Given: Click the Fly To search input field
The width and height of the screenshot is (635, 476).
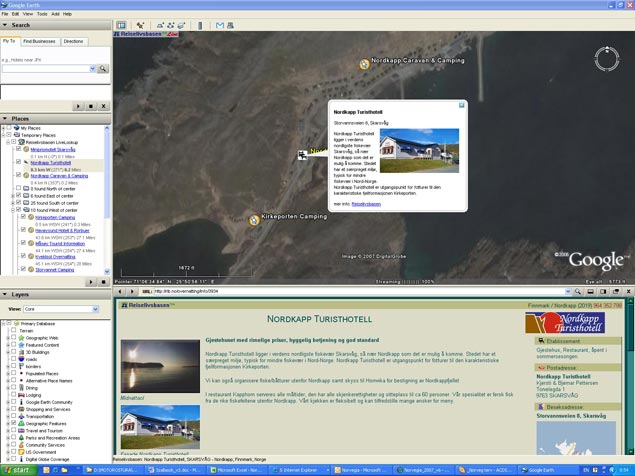Looking at the screenshot, I should click(46, 69).
